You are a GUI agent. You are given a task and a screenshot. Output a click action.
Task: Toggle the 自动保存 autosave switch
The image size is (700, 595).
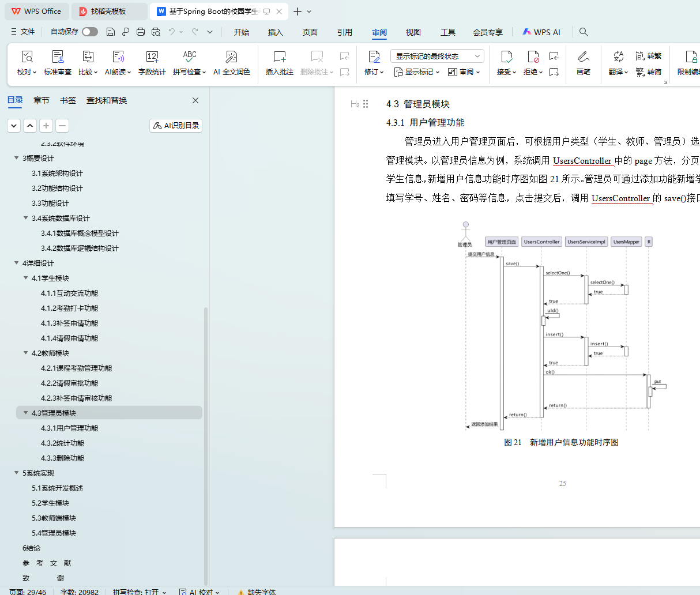pyautogui.click(x=89, y=32)
